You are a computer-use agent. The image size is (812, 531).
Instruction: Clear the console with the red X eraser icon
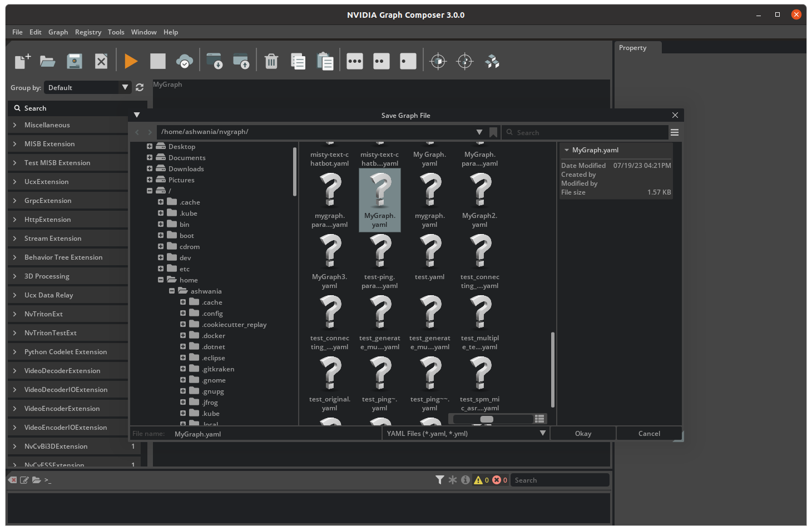[13, 480]
